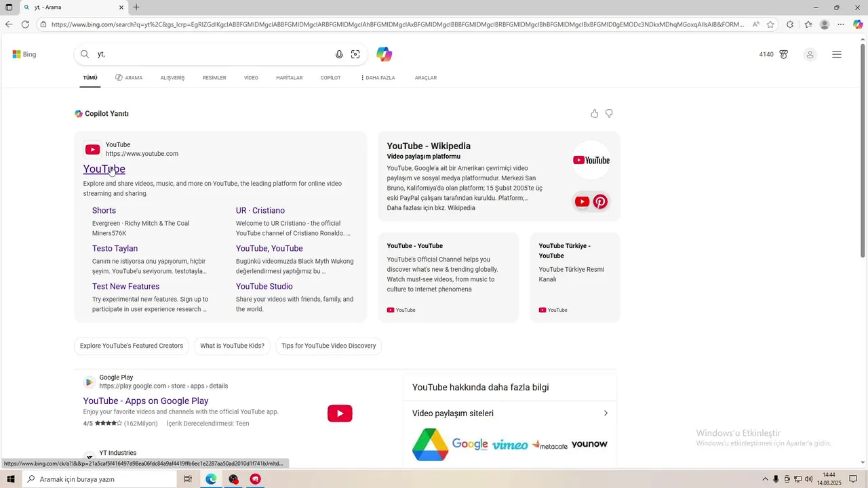
Task: View site information lock icon
Action: 43,24
